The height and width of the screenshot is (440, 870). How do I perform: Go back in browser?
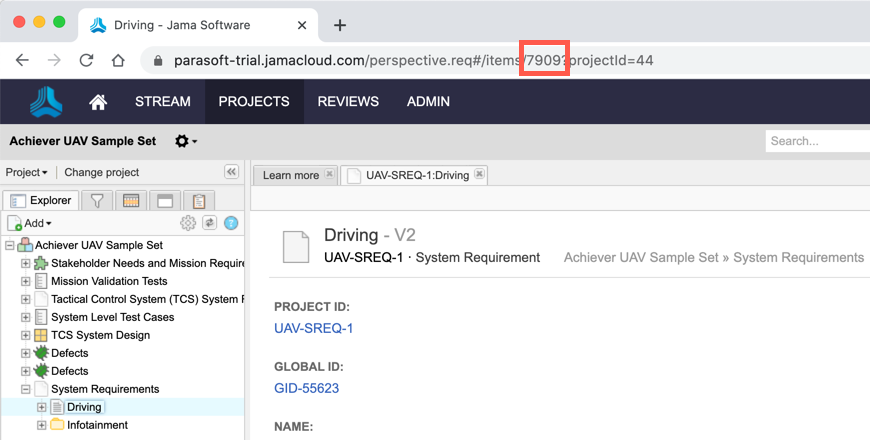pyautogui.click(x=22, y=60)
